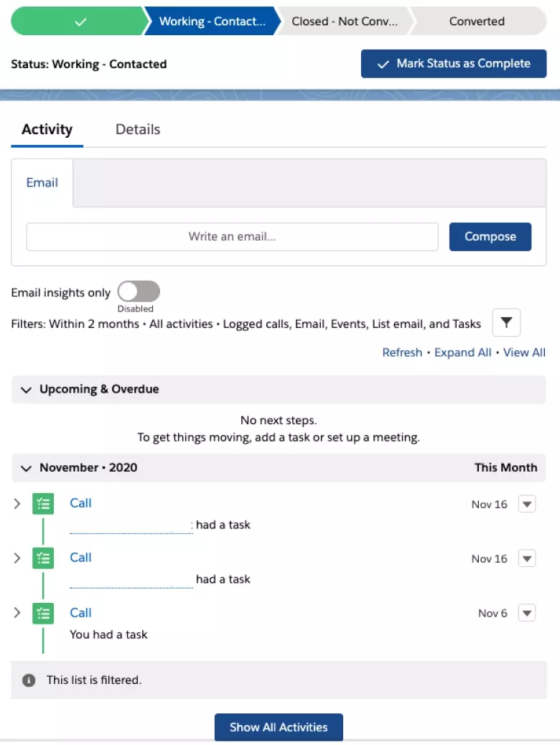Toggle the Email insights only switch
560x745 pixels.
139,291
